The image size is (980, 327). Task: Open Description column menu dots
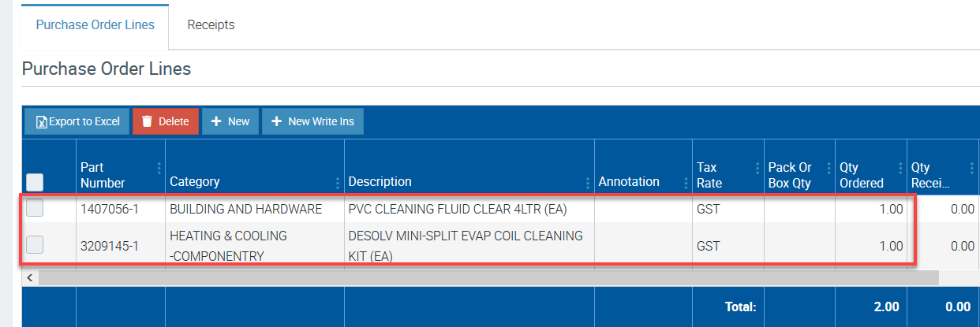coord(588,183)
